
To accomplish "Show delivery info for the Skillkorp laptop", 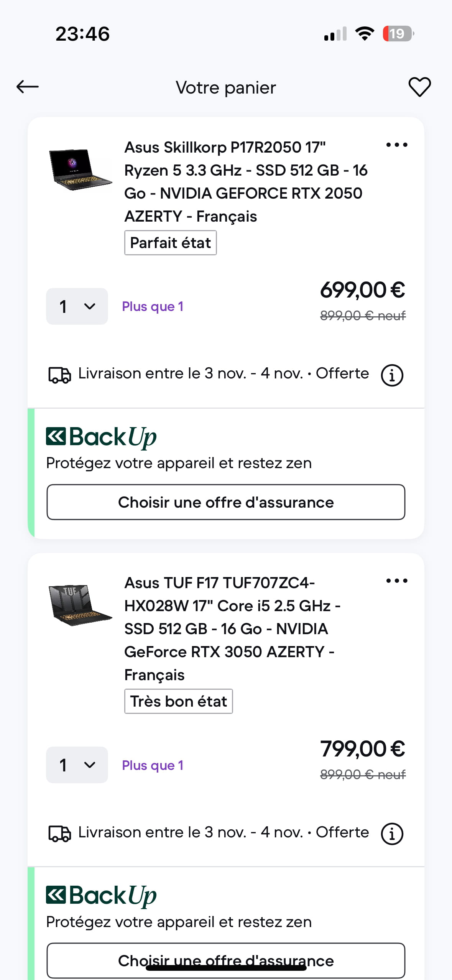I will tap(392, 375).
